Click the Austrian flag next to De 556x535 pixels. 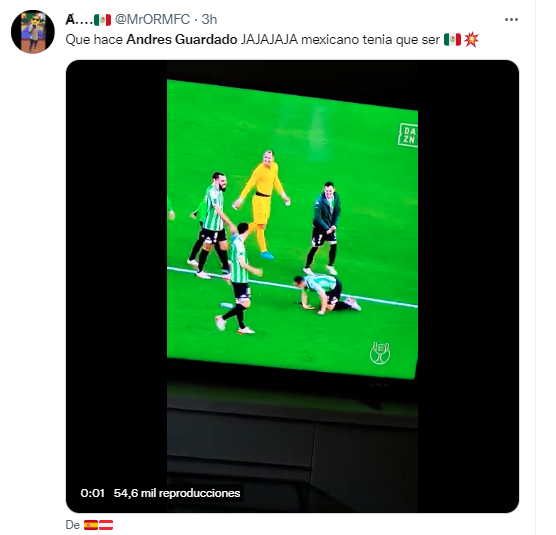point(106,525)
